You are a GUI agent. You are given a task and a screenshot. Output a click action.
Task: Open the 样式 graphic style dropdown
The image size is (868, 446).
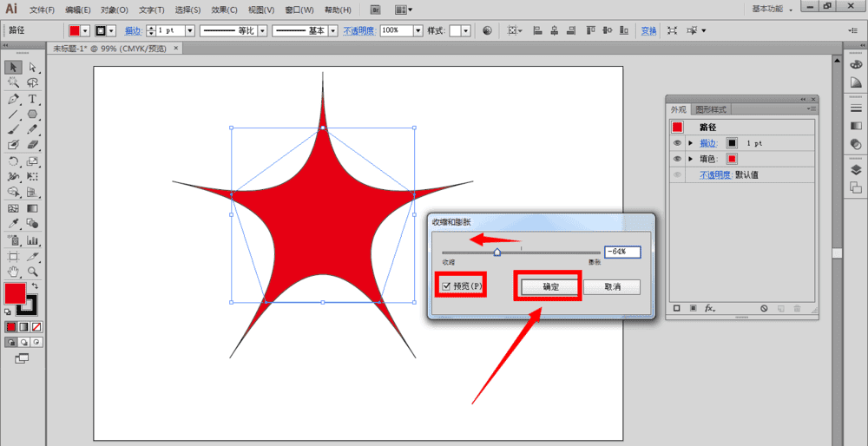[x=467, y=31]
